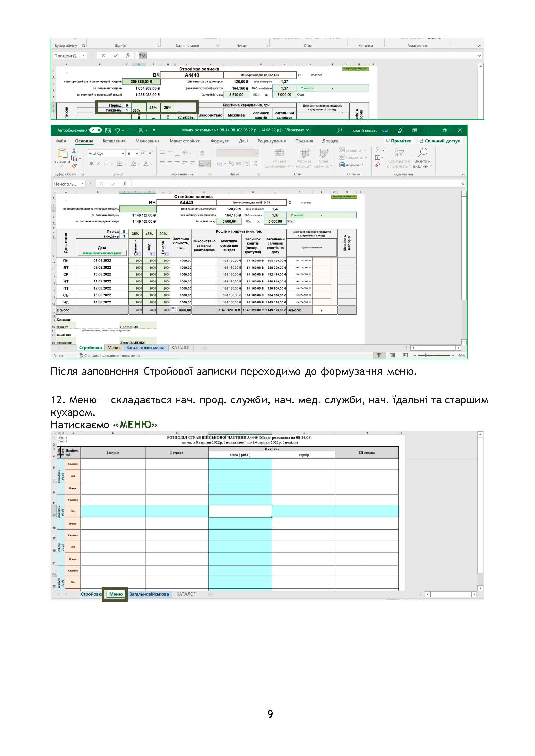Open the Формули ribbon tab
Screen dimensions: 535x756
(220, 141)
